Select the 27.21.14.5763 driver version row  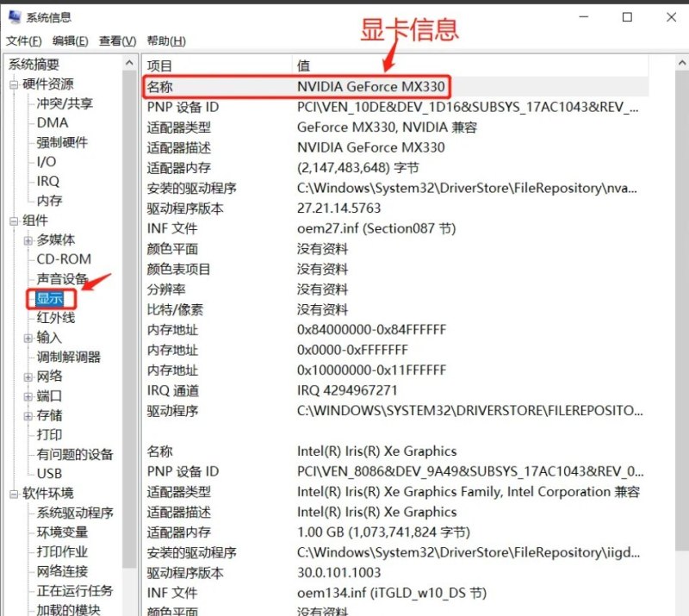[395, 208]
